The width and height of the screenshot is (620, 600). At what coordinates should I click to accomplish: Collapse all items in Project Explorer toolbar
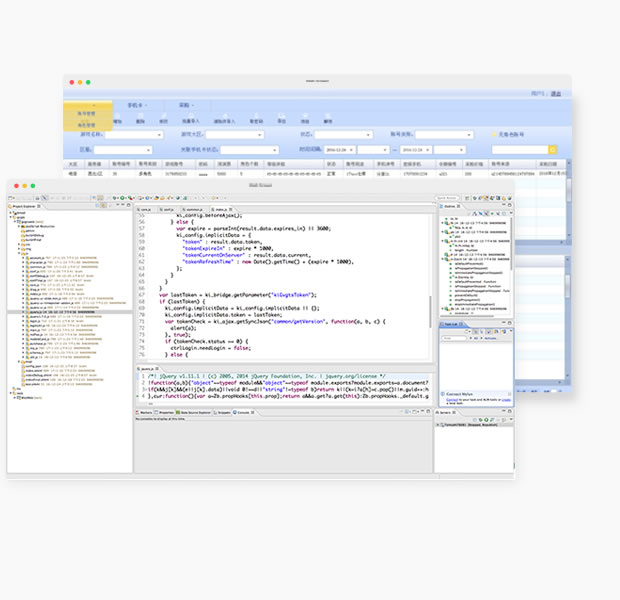coord(97,206)
